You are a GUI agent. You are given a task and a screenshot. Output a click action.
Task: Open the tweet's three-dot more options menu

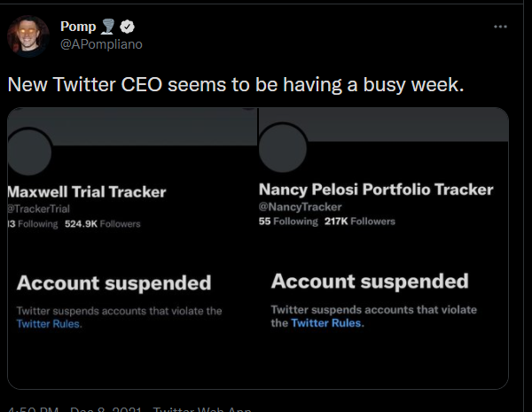tap(500, 27)
